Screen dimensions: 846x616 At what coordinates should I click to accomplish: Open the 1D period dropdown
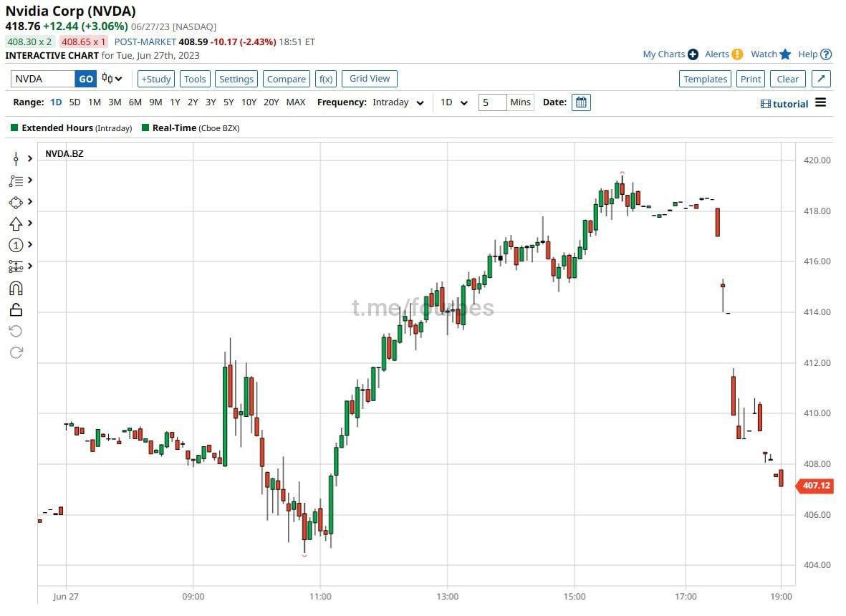pos(454,102)
